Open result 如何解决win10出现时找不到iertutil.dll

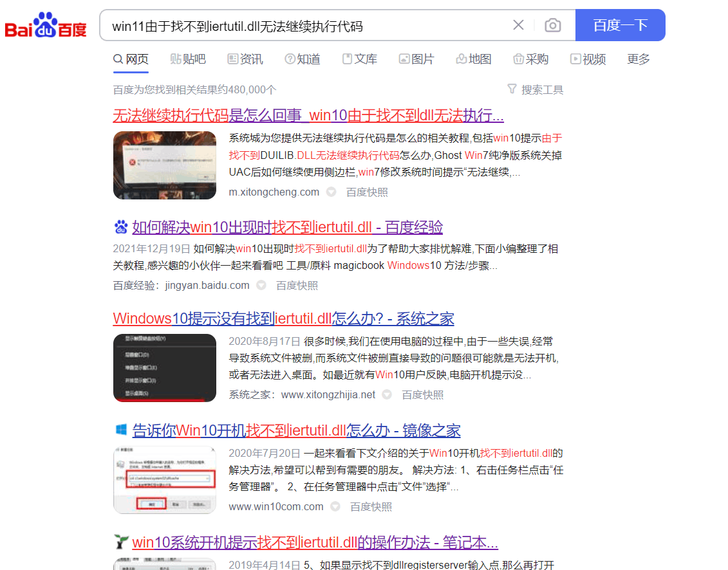point(287,227)
